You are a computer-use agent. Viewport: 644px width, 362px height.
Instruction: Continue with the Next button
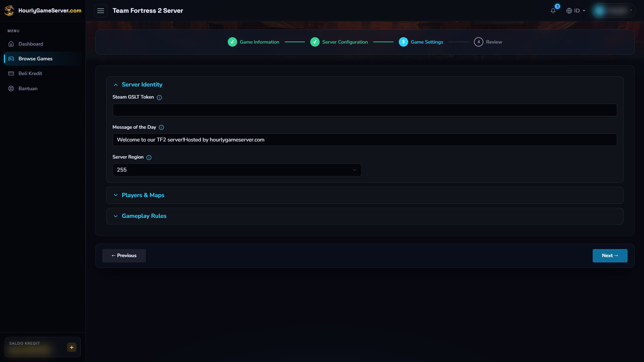[610, 256]
